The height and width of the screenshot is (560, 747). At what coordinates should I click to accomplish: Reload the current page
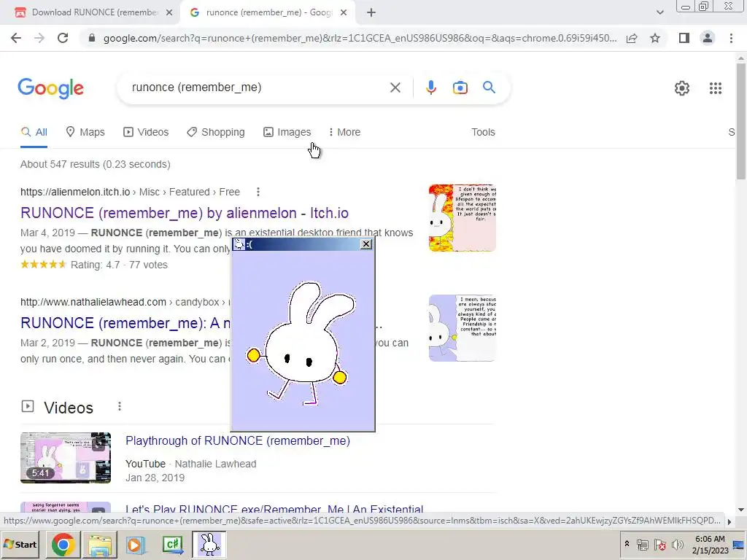point(63,38)
